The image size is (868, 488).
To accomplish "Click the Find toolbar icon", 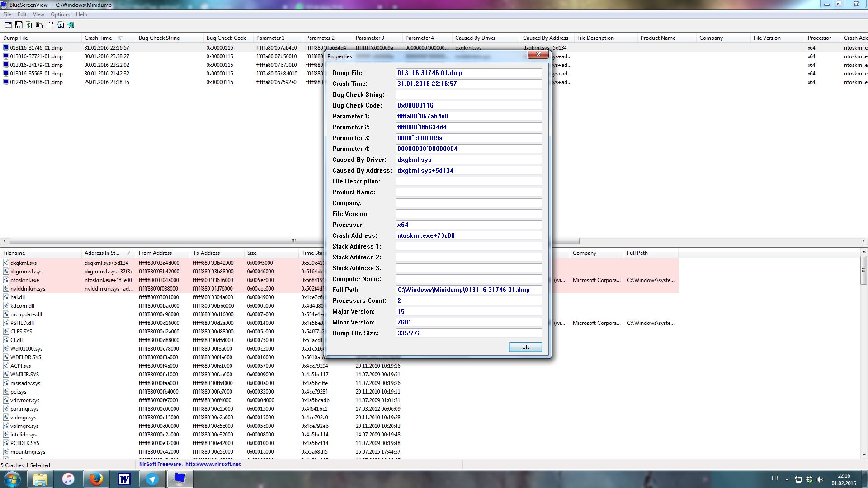I will pos(60,25).
